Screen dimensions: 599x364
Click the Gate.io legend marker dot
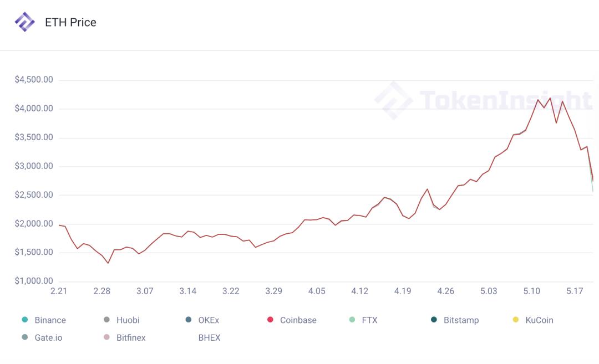(24, 337)
